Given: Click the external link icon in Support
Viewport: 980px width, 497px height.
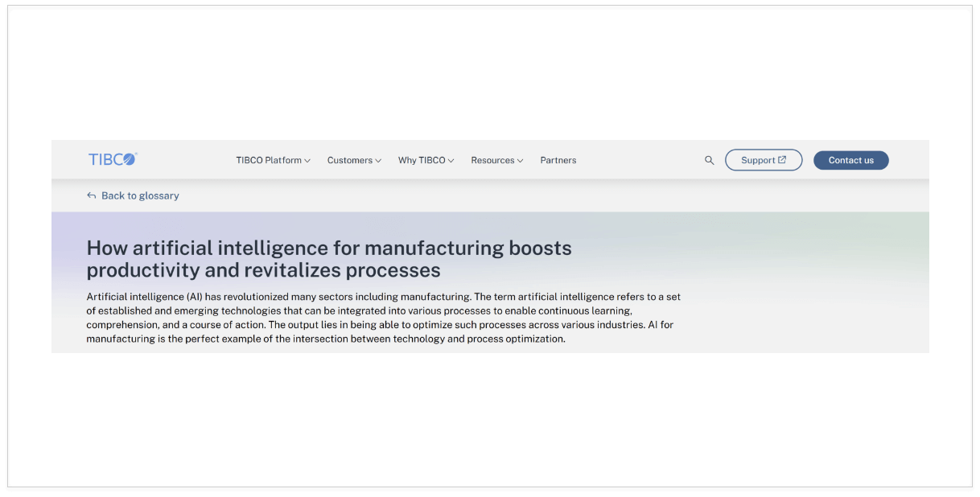Looking at the screenshot, I should (782, 160).
